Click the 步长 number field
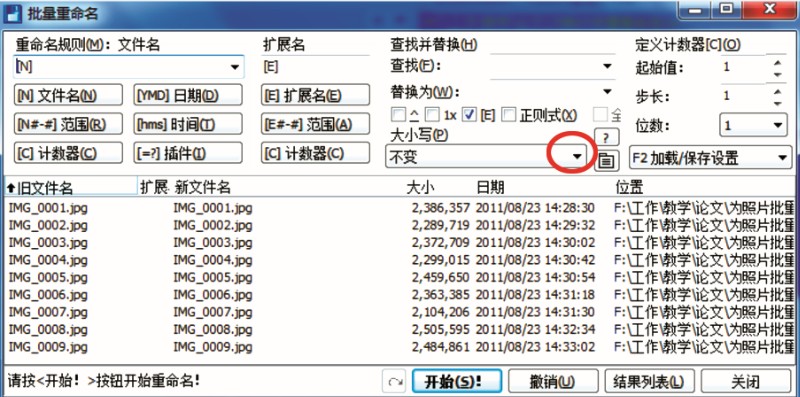 click(x=742, y=96)
